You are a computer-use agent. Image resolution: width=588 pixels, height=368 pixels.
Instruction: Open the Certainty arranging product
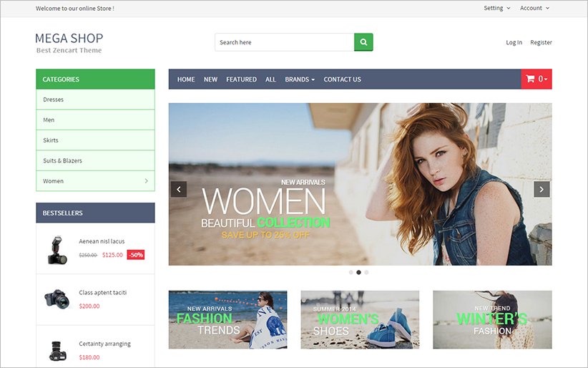[x=104, y=344]
